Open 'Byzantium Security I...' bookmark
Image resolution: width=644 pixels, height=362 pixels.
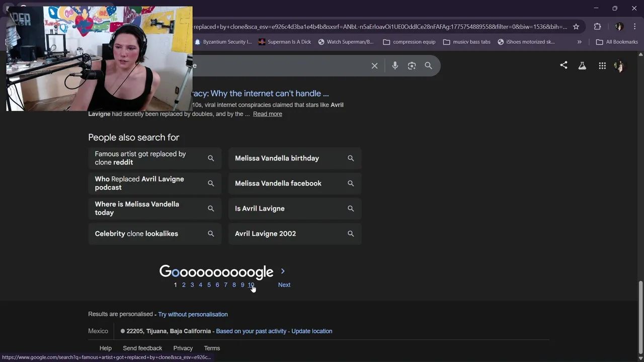223,42
